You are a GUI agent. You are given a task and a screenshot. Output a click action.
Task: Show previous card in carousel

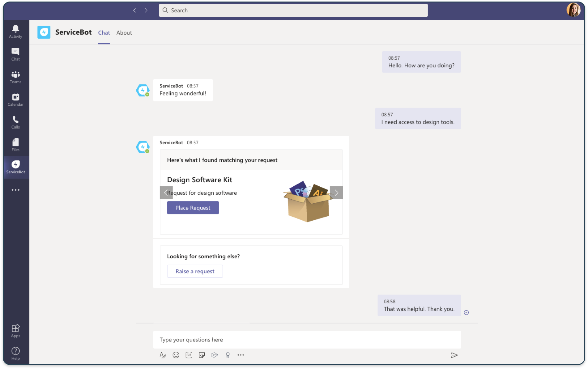(166, 193)
